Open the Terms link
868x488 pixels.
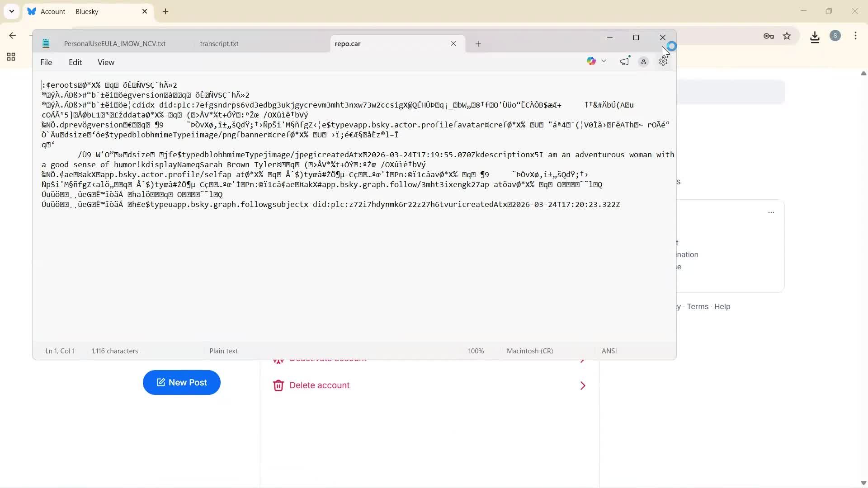coord(698,306)
